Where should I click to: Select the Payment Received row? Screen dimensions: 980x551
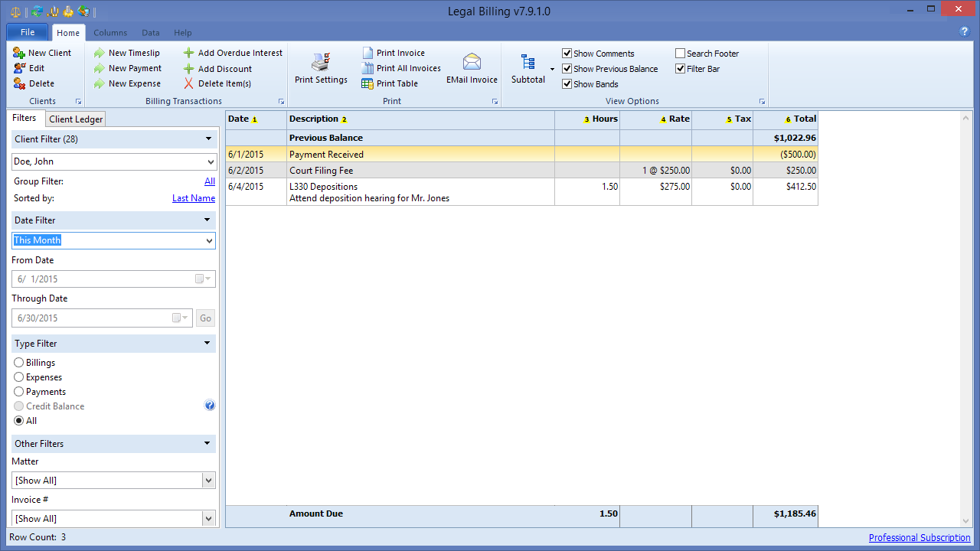pyautogui.click(x=521, y=154)
